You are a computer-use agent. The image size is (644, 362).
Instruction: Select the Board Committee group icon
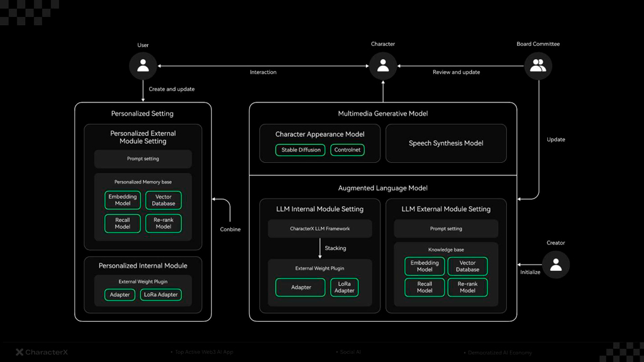(538, 65)
